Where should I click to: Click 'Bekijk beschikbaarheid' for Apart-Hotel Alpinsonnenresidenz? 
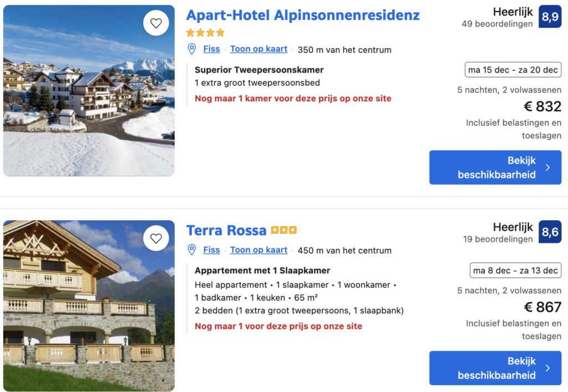pos(495,167)
